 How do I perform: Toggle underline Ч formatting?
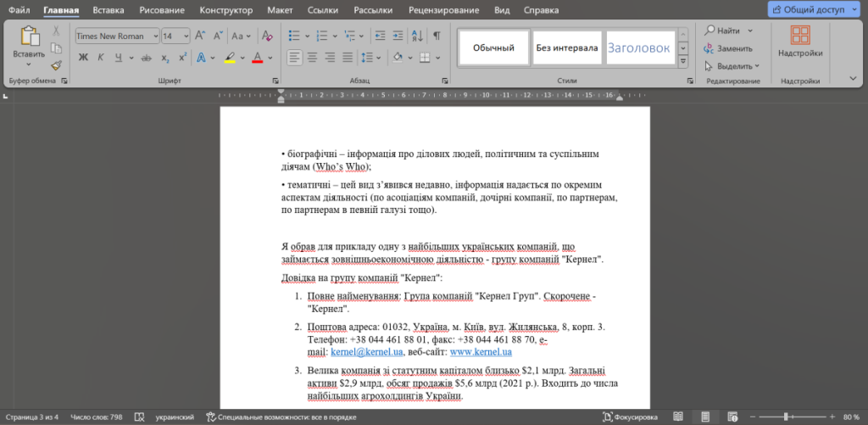(x=119, y=58)
